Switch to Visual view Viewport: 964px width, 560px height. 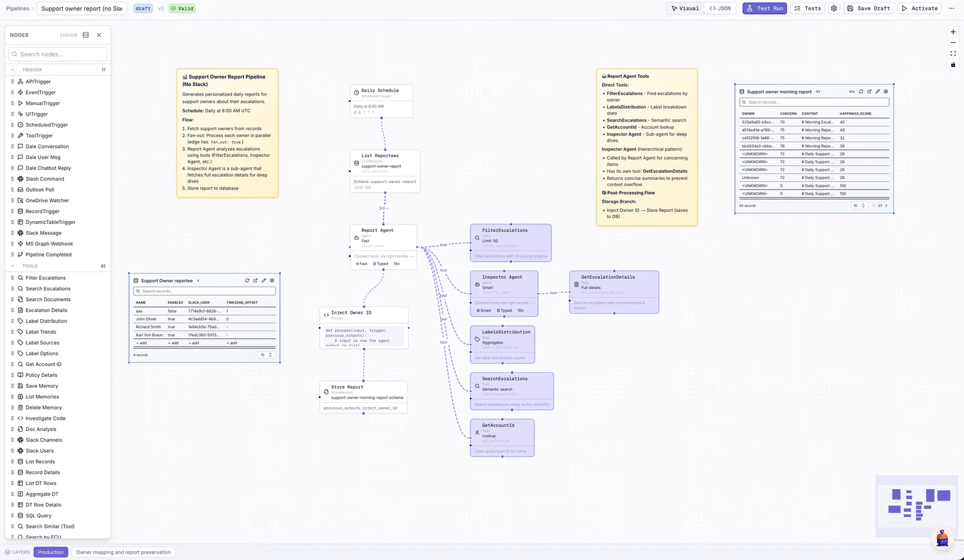pos(686,8)
